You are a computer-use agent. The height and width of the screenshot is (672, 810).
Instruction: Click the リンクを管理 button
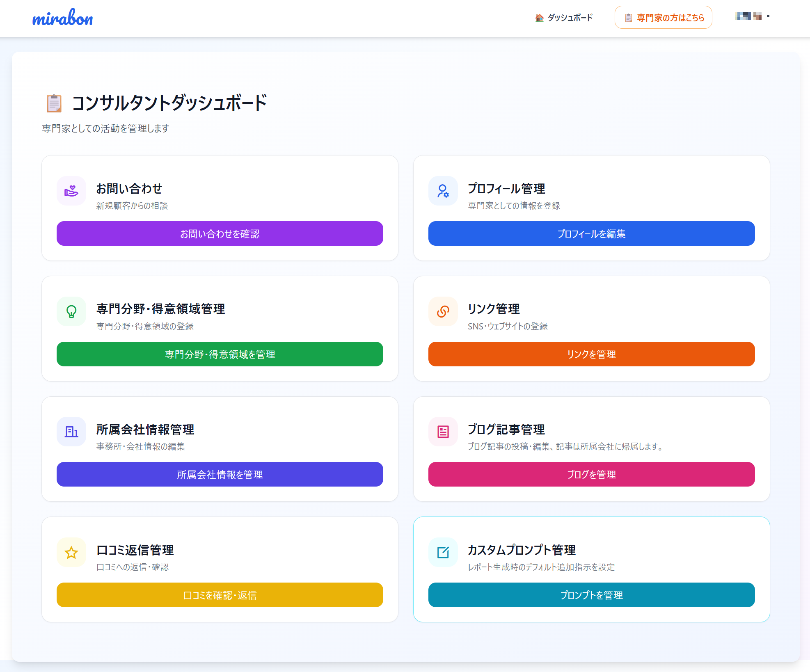591,354
